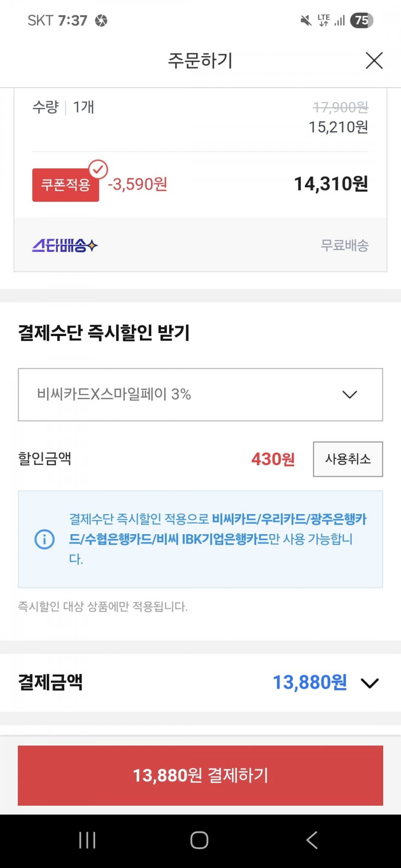Tap the camera shutter status icon
This screenshot has width=401, height=868.
101,20
